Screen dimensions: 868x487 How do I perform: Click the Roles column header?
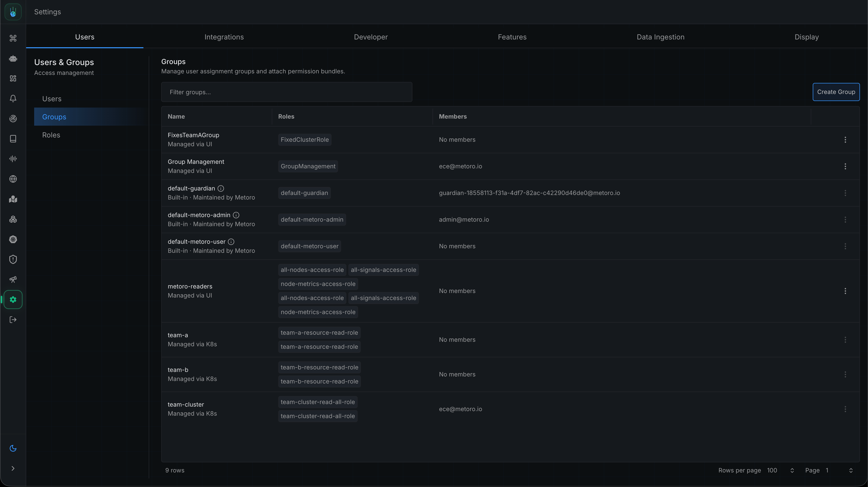coord(286,116)
